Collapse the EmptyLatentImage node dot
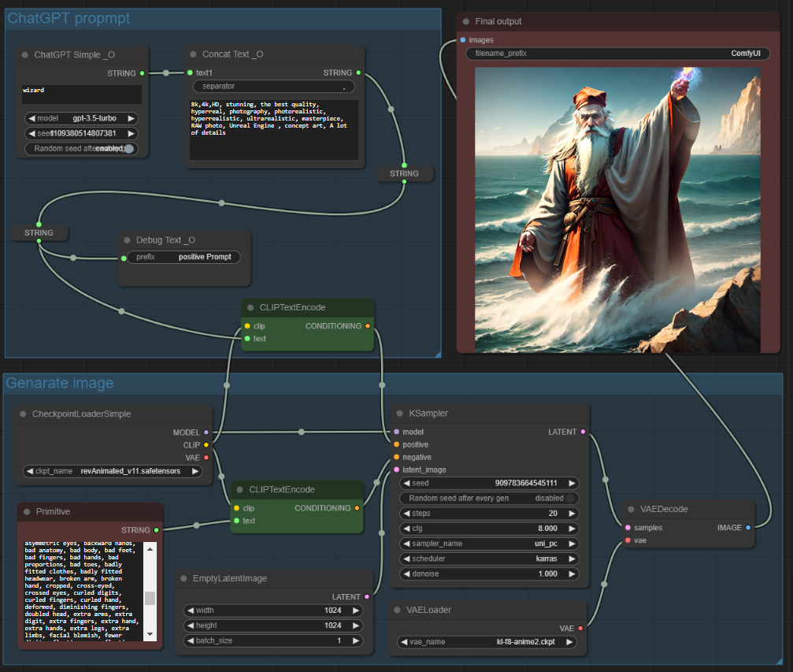Screen dimensions: 793x672 (x=183, y=578)
